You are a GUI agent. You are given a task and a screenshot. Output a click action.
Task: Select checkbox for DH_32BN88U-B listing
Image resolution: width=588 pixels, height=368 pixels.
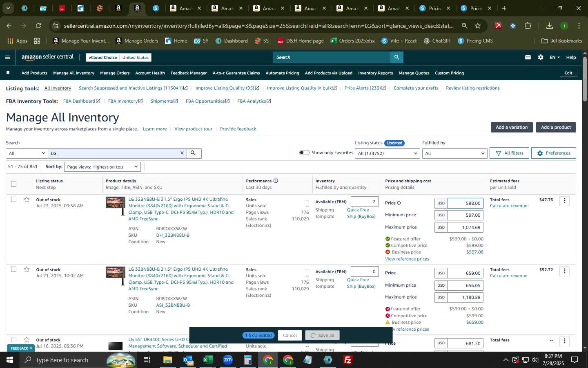(x=13, y=200)
